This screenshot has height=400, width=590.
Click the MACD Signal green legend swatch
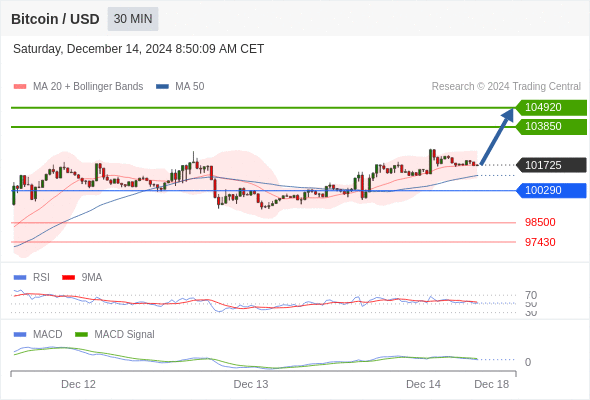81,335
